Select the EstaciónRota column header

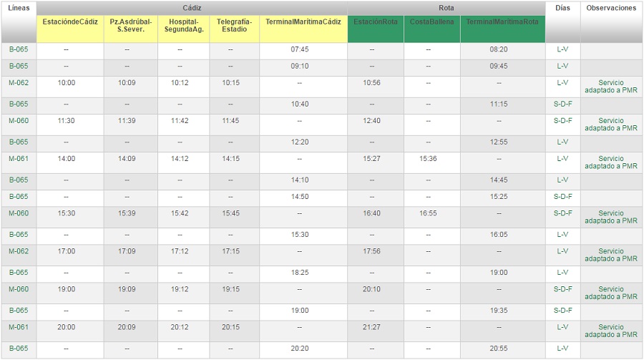coord(376,22)
